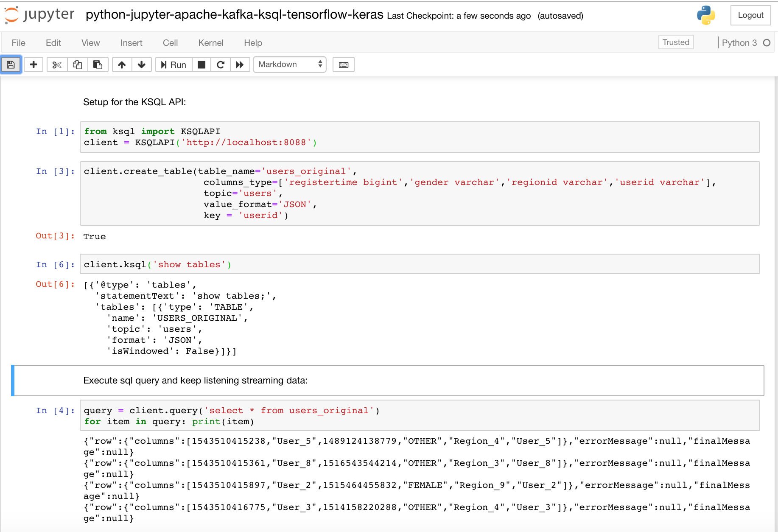Open the command palette keyboard icon
Image resolution: width=778 pixels, height=532 pixels.
(343, 64)
